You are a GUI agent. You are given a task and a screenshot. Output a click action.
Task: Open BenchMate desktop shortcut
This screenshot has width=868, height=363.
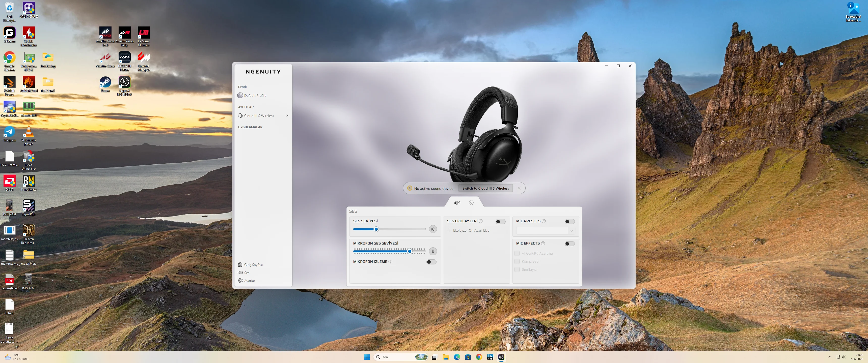pyautogui.click(x=29, y=183)
